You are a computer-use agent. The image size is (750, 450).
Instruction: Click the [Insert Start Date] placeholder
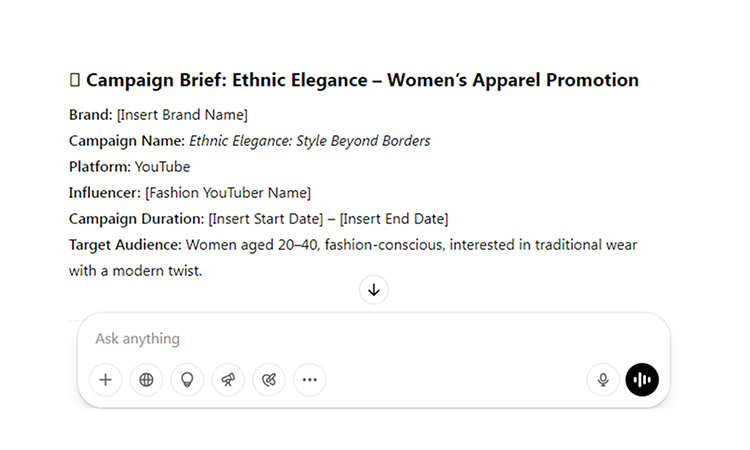(x=266, y=219)
